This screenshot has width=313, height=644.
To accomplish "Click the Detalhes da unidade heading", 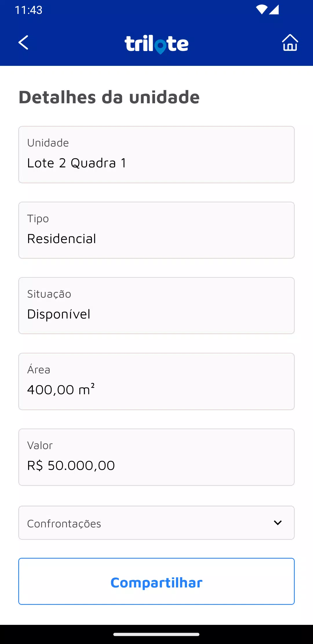I will (x=109, y=97).
